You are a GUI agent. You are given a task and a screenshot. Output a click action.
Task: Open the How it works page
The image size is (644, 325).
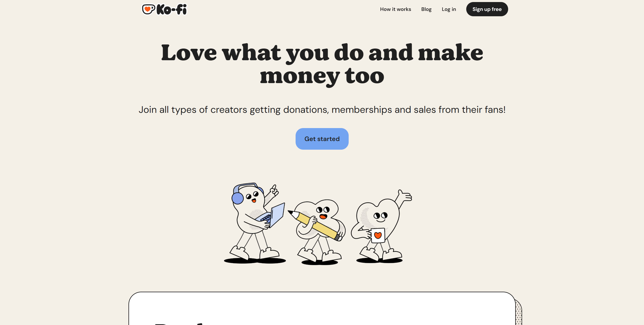click(395, 9)
